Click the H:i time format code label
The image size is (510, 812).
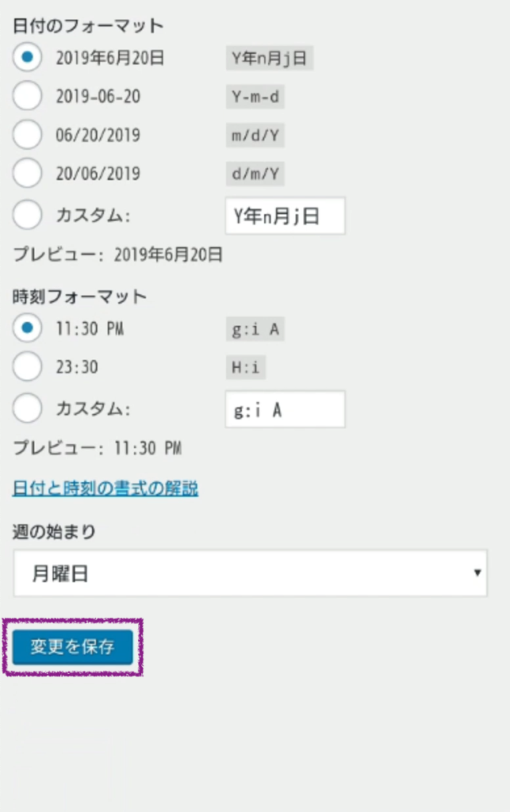coord(245,367)
